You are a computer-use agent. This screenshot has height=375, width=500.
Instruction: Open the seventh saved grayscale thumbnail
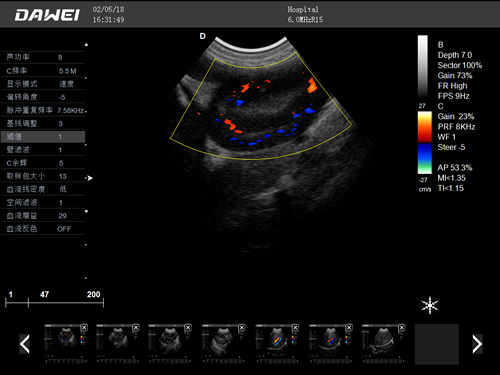pos(383,343)
